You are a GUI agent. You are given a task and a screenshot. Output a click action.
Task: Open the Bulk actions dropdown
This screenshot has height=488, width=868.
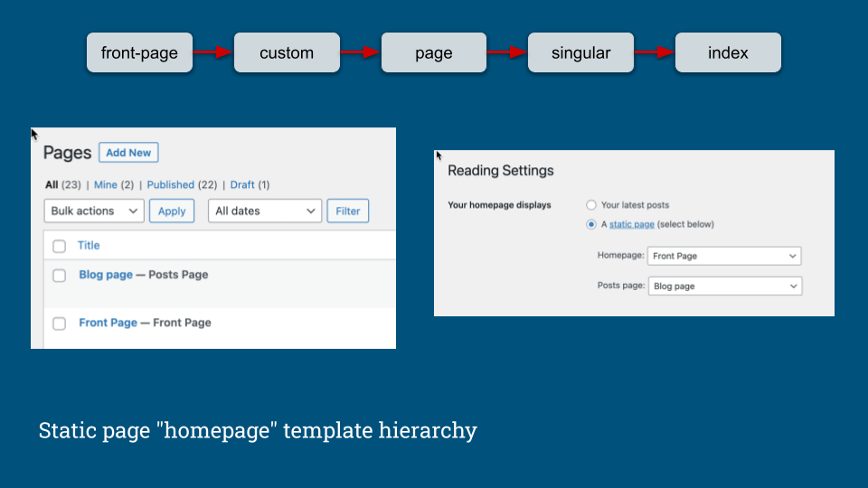(94, 211)
